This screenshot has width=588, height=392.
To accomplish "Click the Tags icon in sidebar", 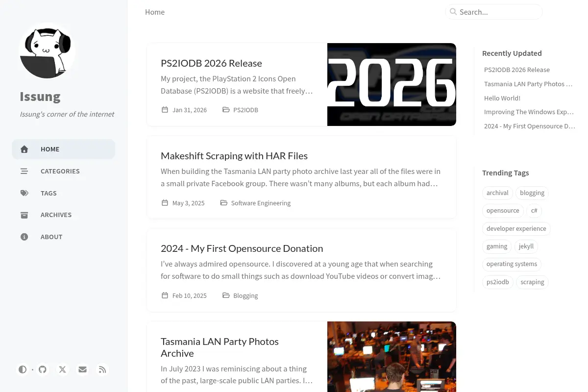I will point(24,193).
